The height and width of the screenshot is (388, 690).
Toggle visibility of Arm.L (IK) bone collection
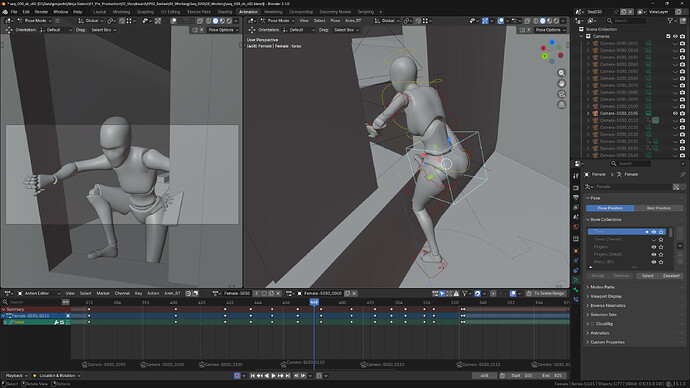coord(653,262)
